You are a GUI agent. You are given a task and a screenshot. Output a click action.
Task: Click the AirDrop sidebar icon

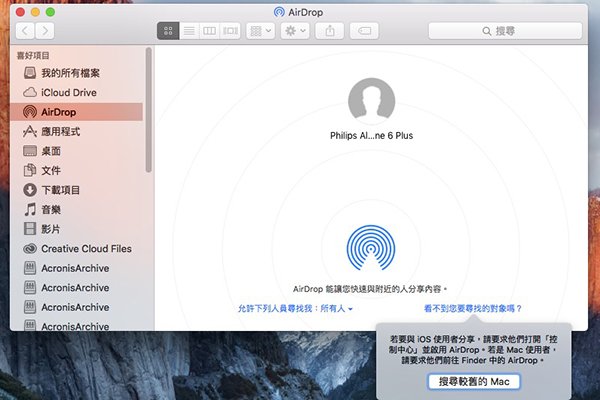tap(30, 112)
